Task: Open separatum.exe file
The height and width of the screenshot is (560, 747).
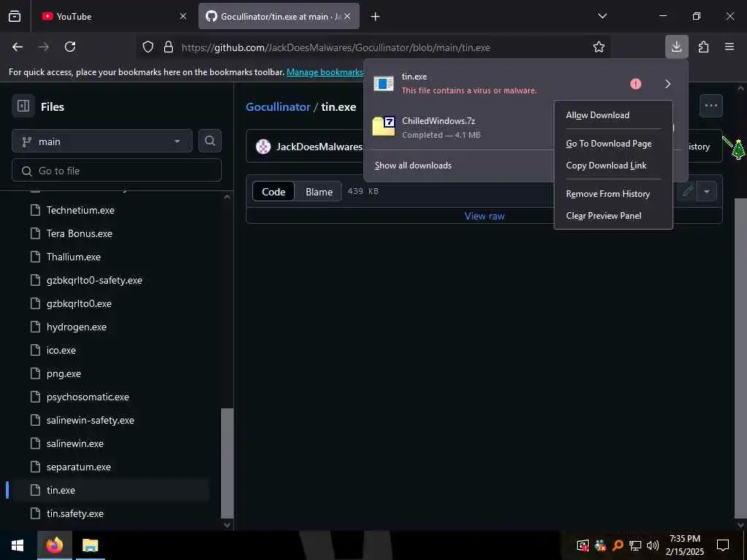Action: [x=79, y=467]
